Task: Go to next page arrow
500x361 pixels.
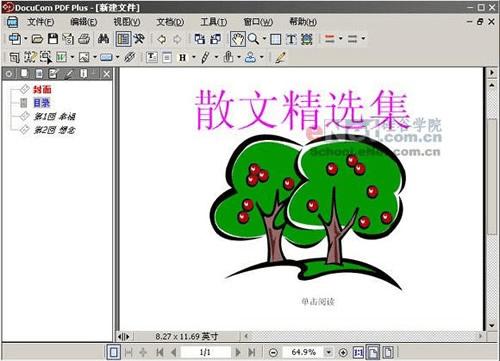Action: point(238,352)
